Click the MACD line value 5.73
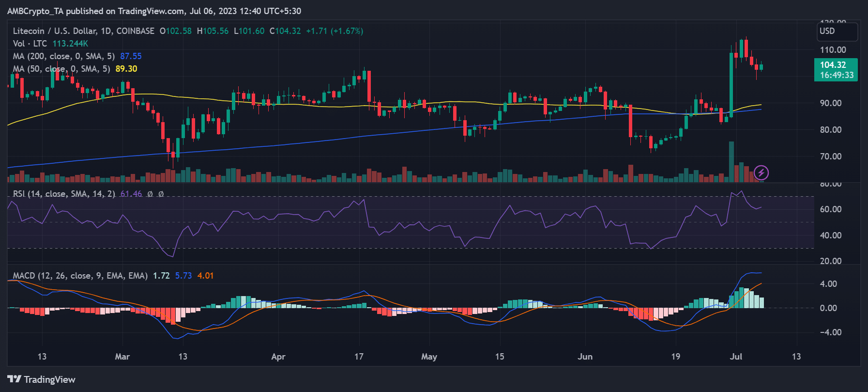This screenshot has height=392, width=868. (x=183, y=276)
